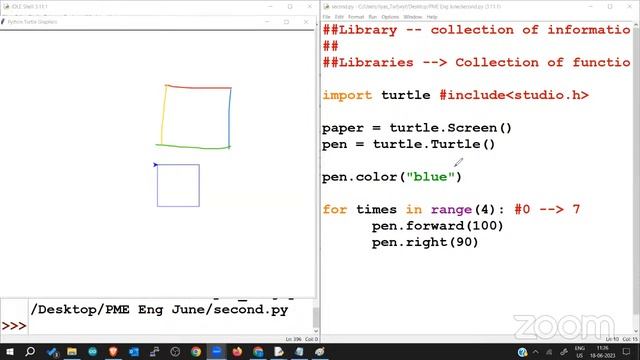Image resolution: width=640 pixels, height=360 pixels.
Task: Click the pen.forward(100) line
Action: point(438,226)
